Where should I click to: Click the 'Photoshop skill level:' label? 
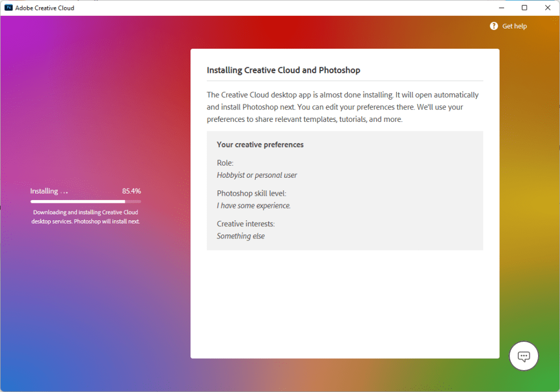pyautogui.click(x=251, y=194)
